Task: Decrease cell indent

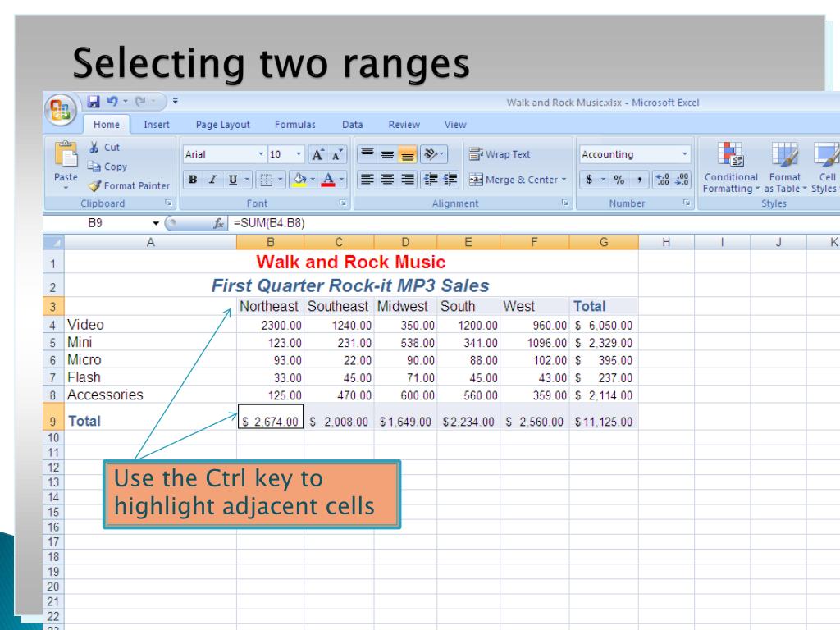Action: (x=431, y=180)
